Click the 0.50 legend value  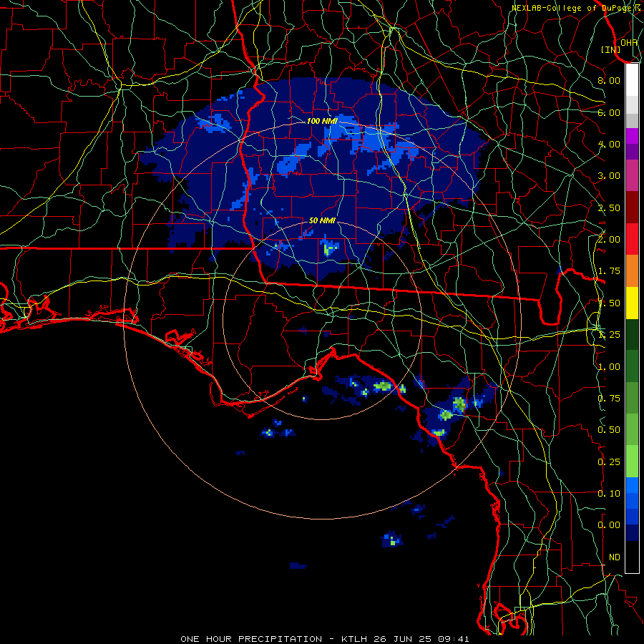pos(609,430)
